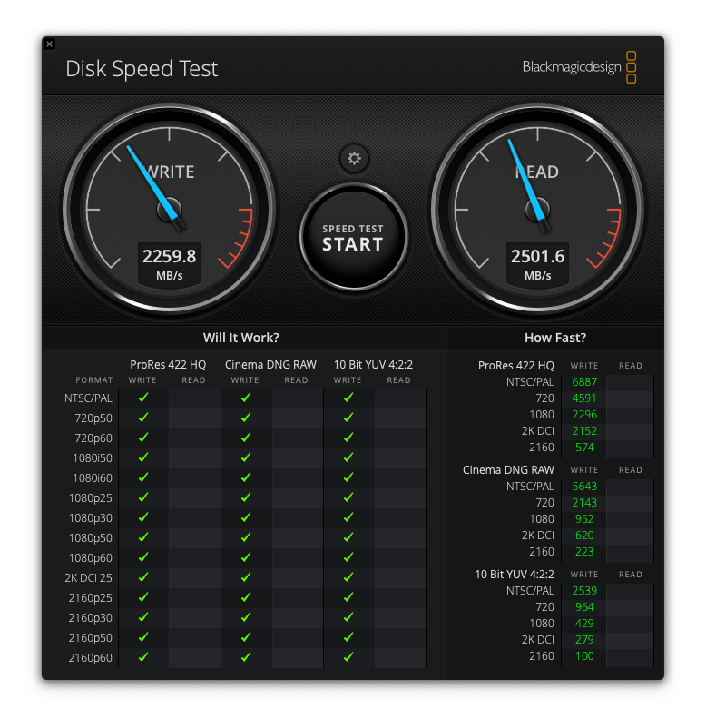Click the 2539 10 Bit YUV write value
Screen dimensions: 706x728
click(583, 591)
